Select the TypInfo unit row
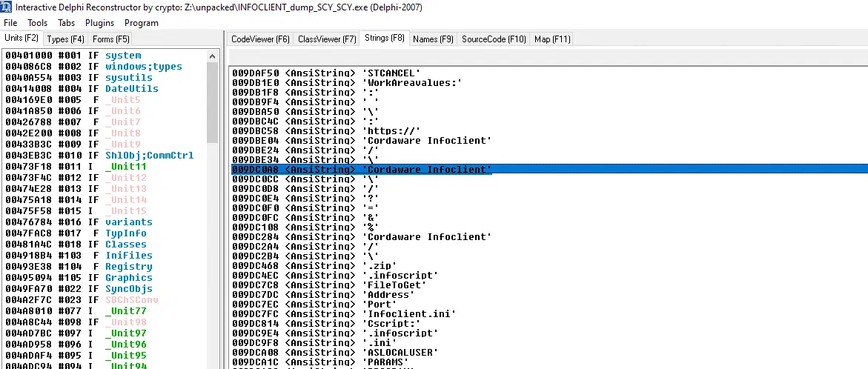Image resolution: width=868 pixels, height=369 pixels. 105,233
